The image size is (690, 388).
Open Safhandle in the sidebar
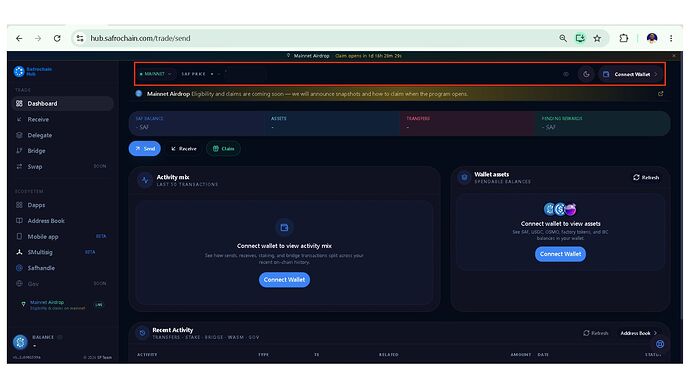62,268
